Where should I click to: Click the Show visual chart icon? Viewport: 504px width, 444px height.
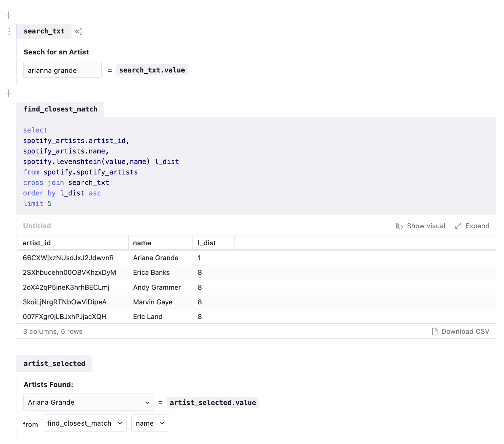click(x=399, y=226)
